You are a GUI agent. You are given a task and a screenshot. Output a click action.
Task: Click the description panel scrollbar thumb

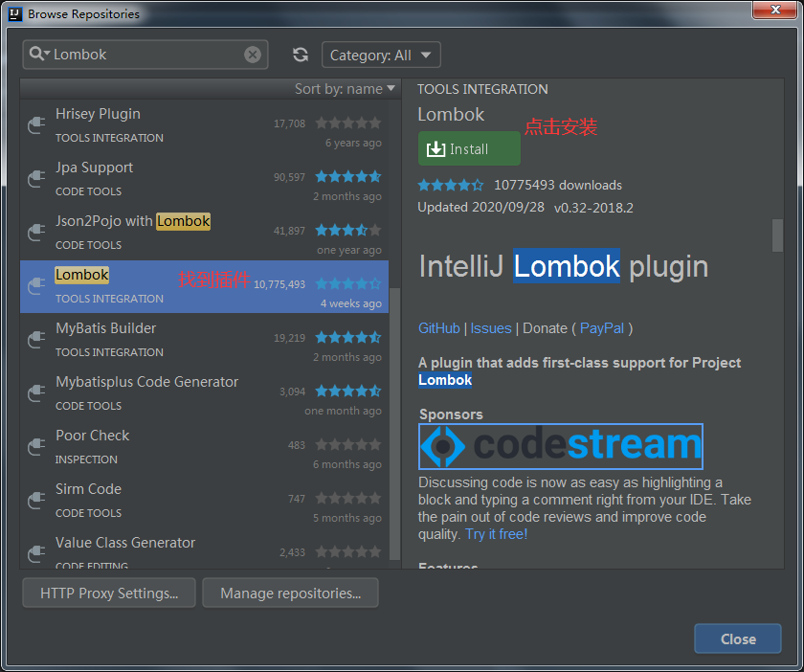click(x=777, y=235)
